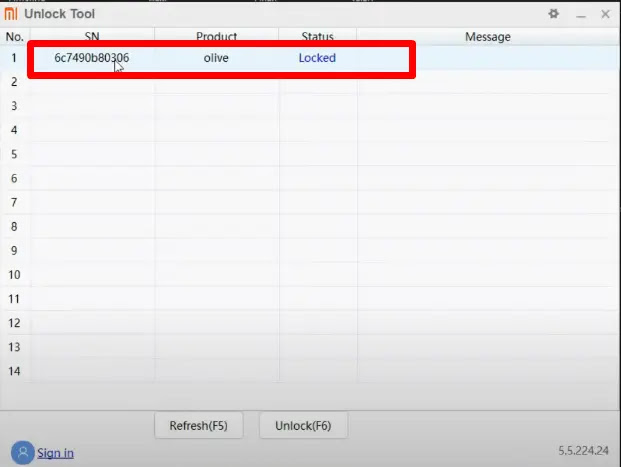Viewport: 621px width, 467px height.
Task: Select row number 14
Action: click(x=14, y=371)
